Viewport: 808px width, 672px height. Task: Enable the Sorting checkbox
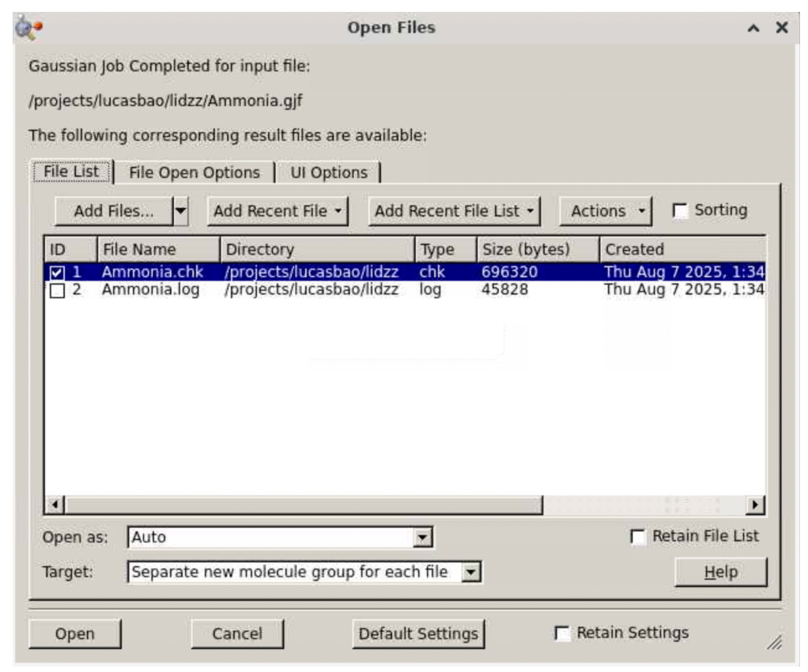(679, 211)
